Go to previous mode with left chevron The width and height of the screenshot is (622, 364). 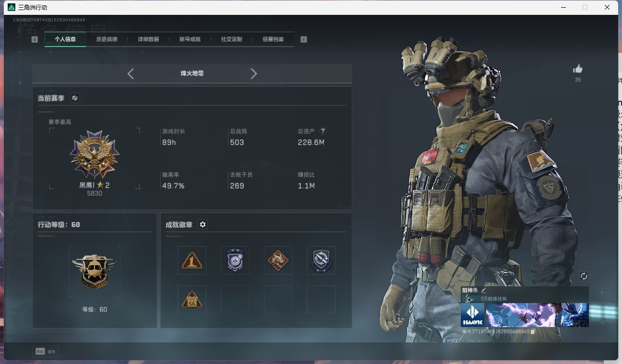click(131, 73)
